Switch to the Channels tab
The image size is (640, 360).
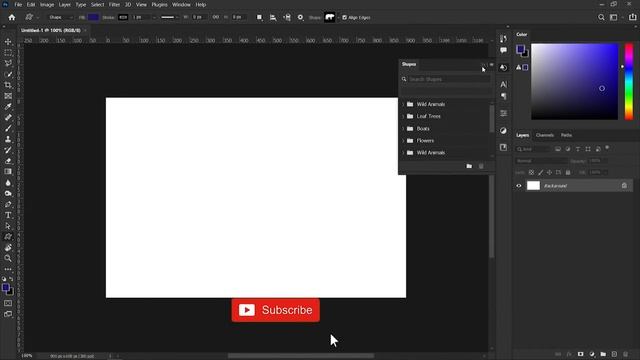(x=545, y=135)
